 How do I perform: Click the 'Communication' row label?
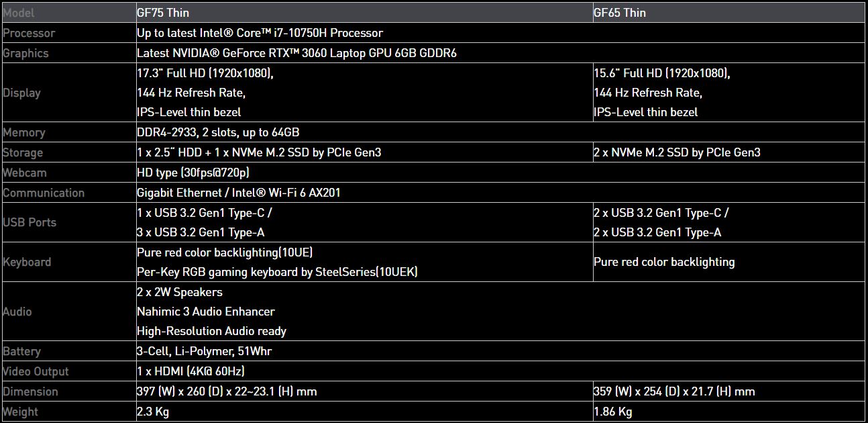(44, 193)
